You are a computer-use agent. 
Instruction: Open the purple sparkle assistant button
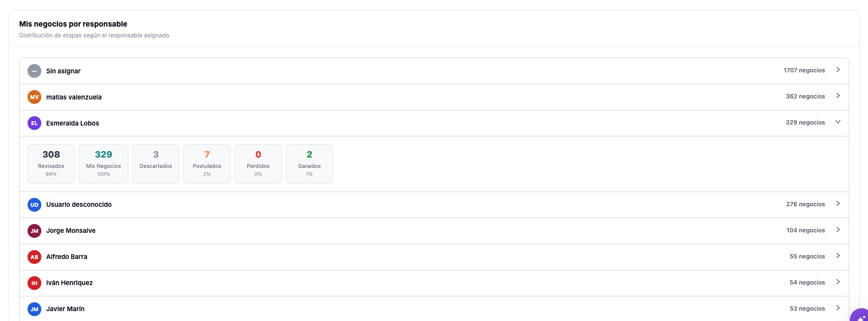[x=860, y=316]
